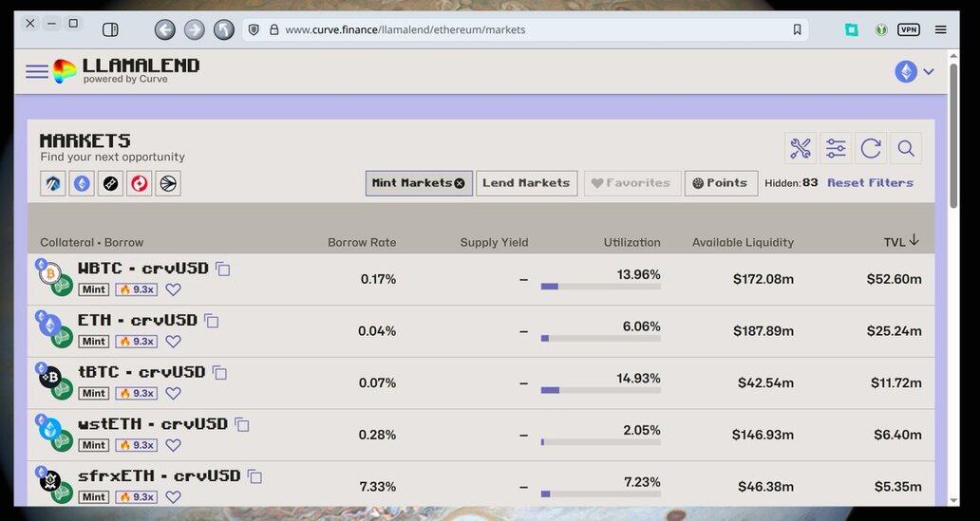Toggle the Points filter chip
980x521 pixels.
(x=721, y=183)
